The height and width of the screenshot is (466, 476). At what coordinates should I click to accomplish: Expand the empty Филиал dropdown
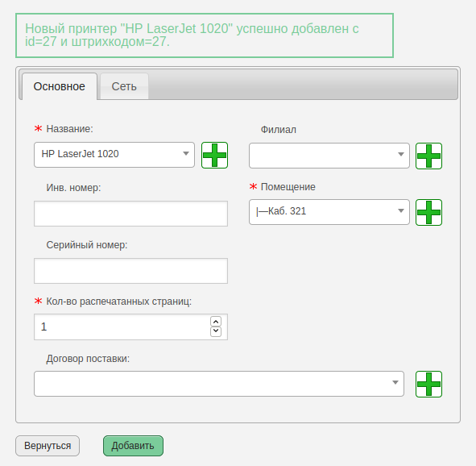pos(329,156)
